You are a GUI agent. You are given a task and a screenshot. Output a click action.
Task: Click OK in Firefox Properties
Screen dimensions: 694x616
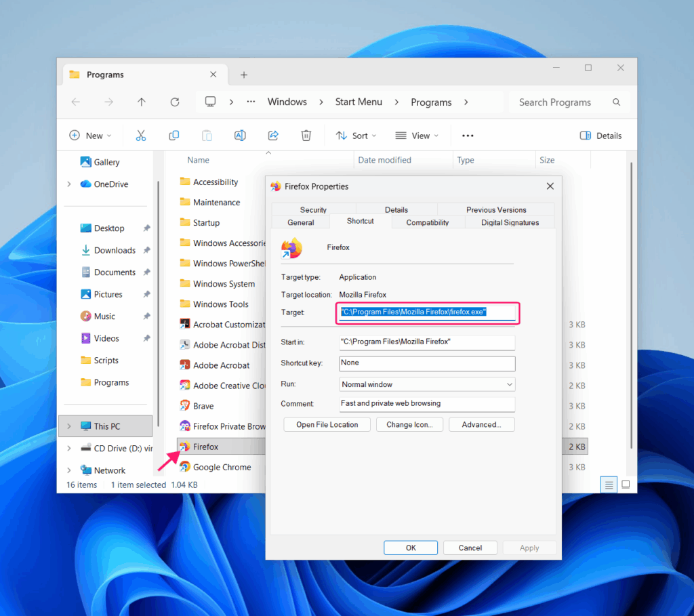[411, 548]
